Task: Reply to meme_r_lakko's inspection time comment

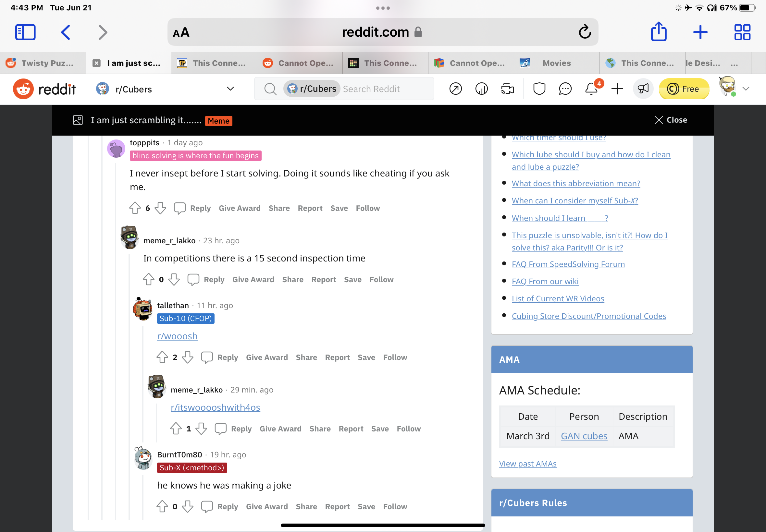Action: click(x=214, y=279)
